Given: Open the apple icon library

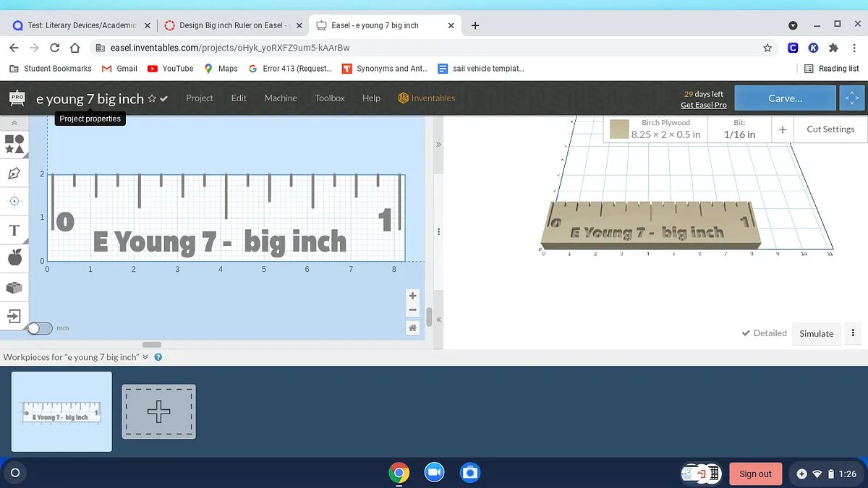Looking at the screenshot, I should (14, 257).
